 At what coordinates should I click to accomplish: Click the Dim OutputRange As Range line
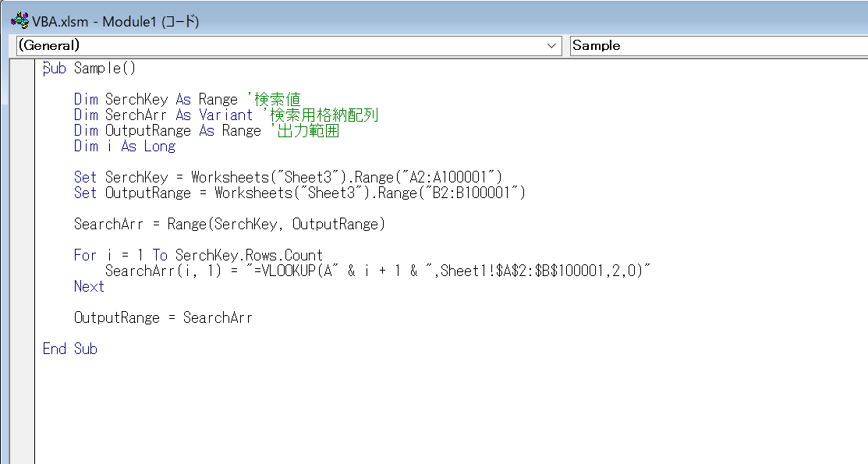tap(207, 131)
